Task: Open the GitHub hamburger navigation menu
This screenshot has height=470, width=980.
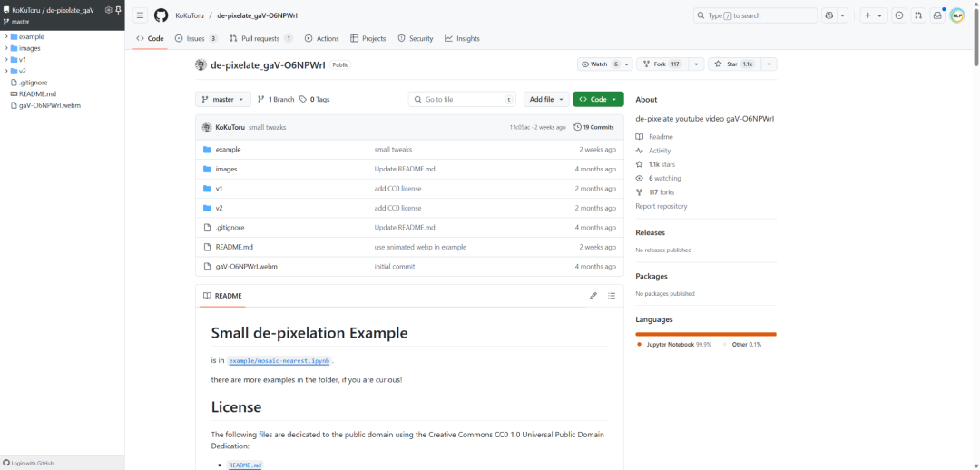Action: (x=141, y=15)
